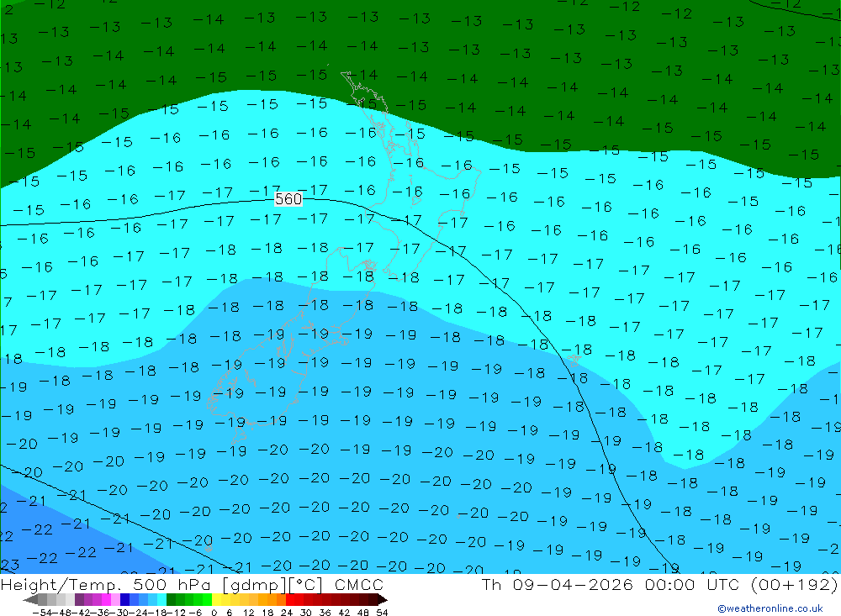Click the date '09-04-2026' text
Viewport: 841px width, 616px height.
[x=573, y=584]
